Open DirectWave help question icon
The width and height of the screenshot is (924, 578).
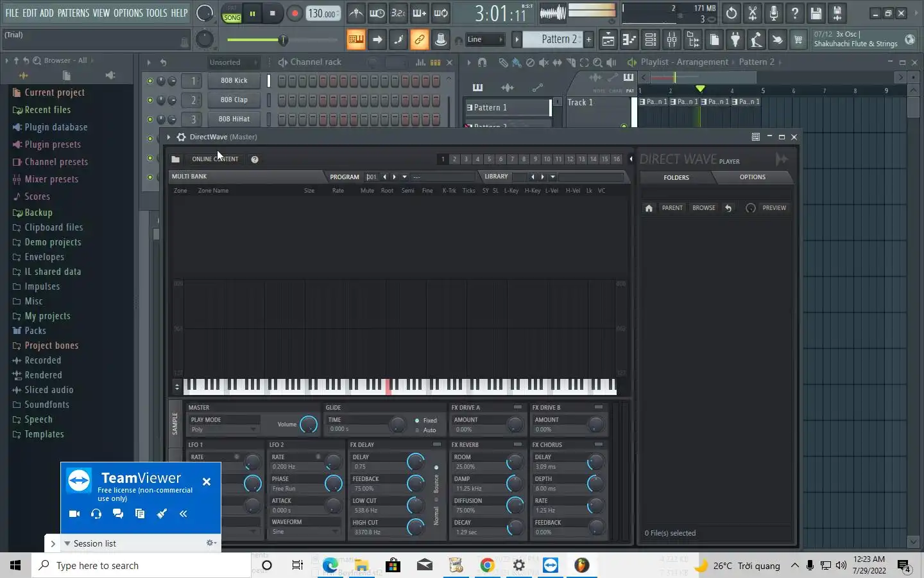click(255, 159)
